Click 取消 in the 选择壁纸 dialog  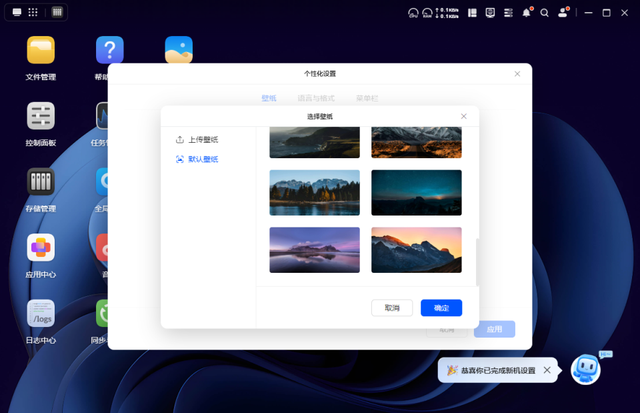pos(392,308)
